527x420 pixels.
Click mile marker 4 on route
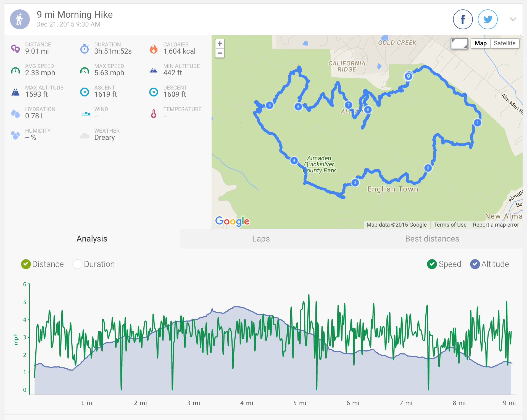coord(294,160)
